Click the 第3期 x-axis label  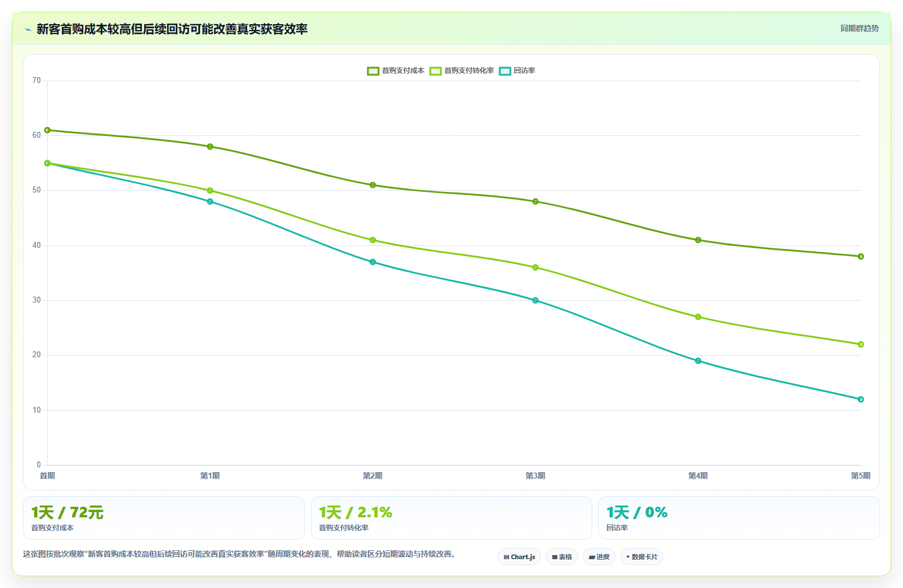click(536, 476)
